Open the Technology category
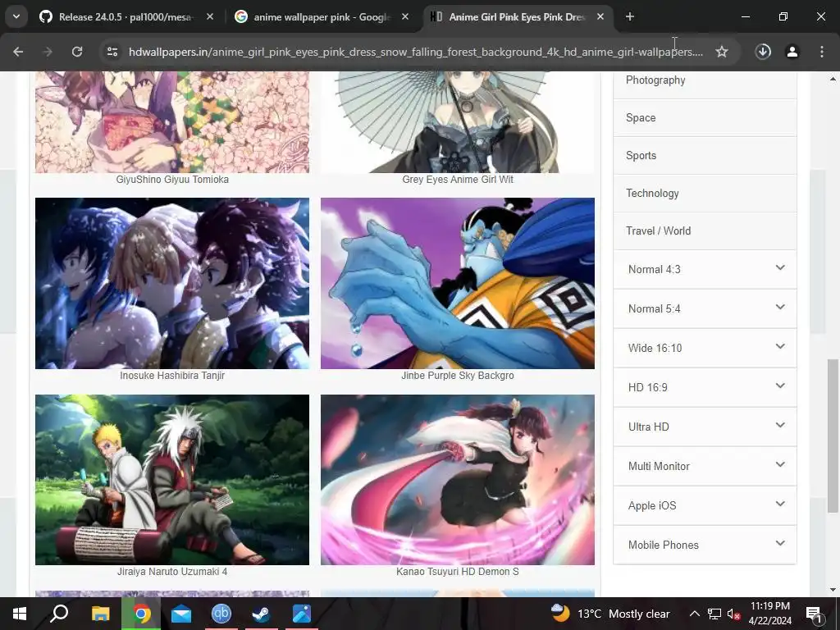This screenshot has width=840, height=630. pos(705,194)
